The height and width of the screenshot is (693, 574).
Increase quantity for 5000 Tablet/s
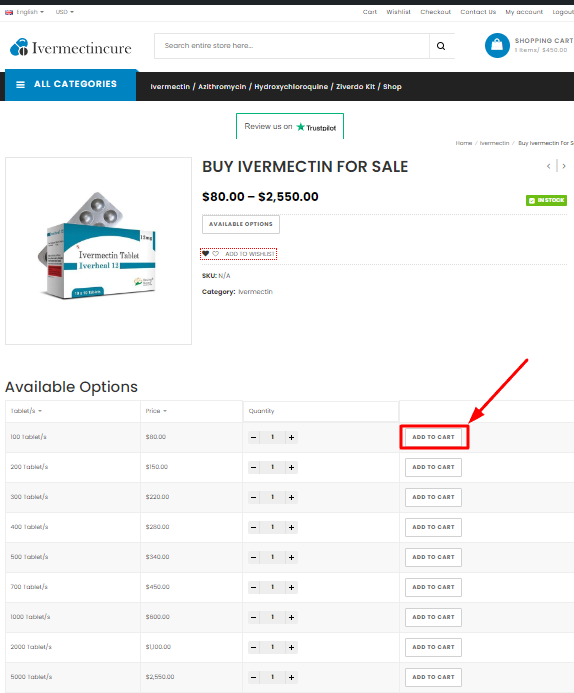click(x=292, y=678)
